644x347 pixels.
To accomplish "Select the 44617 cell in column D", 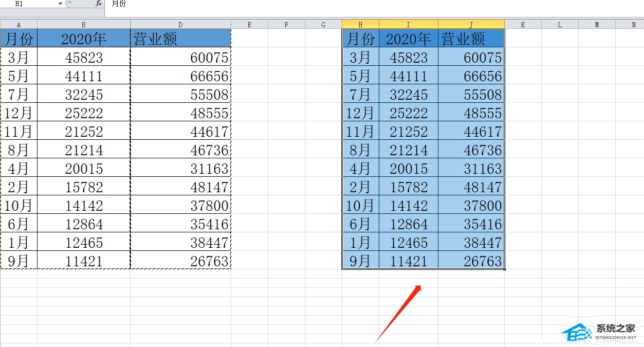I will click(180, 131).
